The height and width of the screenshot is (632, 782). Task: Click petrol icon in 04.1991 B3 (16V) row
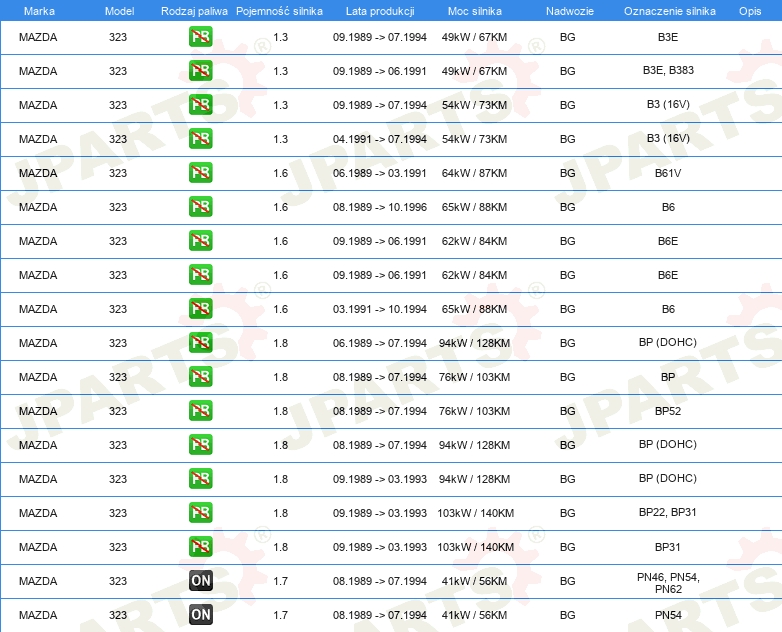[200, 139]
